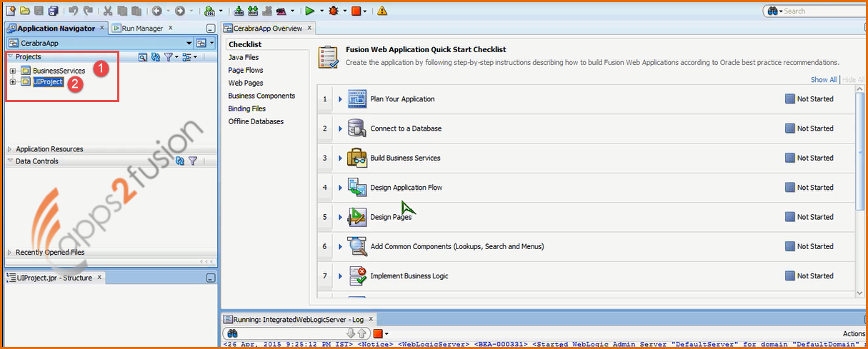The width and height of the screenshot is (868, 349).
Task: Open the CerabraApp application dropdown
Action: tap(189, 44)
